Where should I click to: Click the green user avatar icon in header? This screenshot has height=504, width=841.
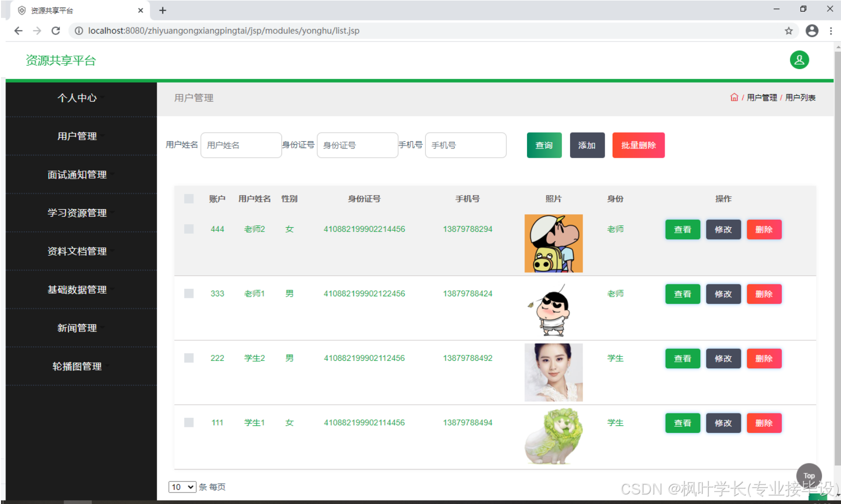[799, 60]
